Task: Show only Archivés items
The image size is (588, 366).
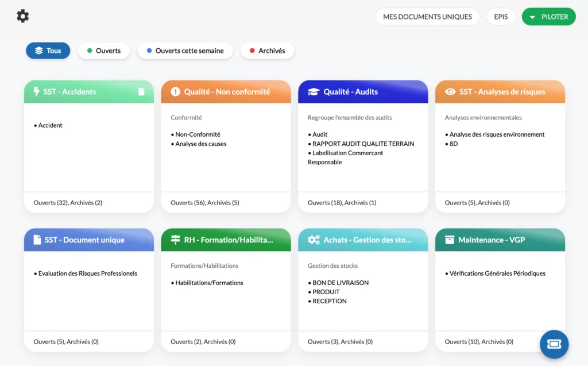Action: click(x=267, y=51)
